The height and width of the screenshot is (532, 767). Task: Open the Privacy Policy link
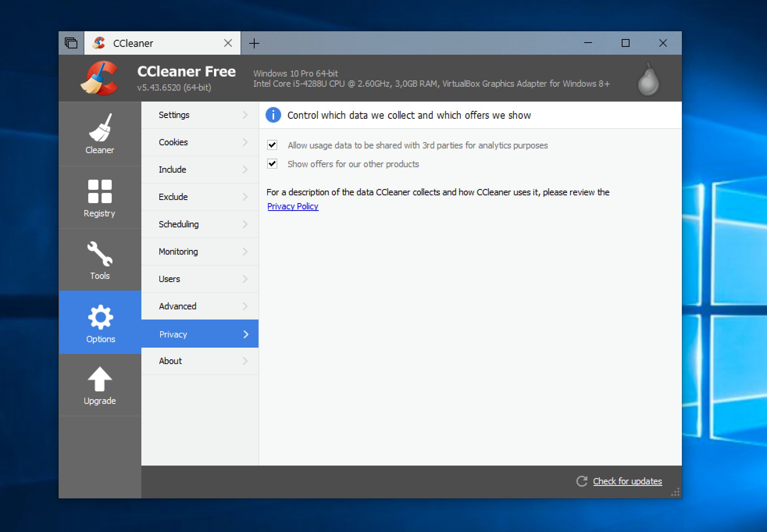coord(293,206)
